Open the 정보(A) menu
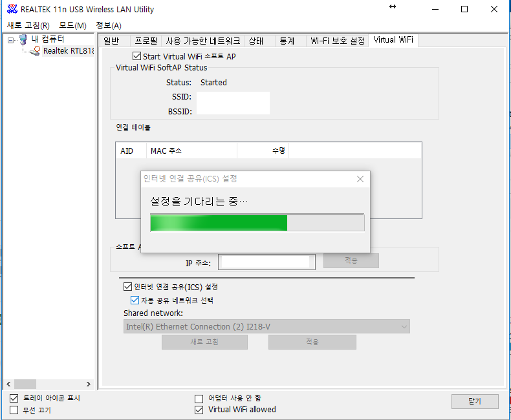Image resolution: width=511 pixels, height=420 pixels. coord(109,25)
